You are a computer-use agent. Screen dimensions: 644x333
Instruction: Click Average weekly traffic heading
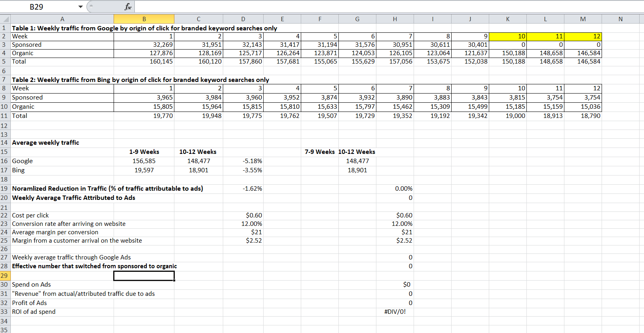pyautogui.click(x=46, y=143)
